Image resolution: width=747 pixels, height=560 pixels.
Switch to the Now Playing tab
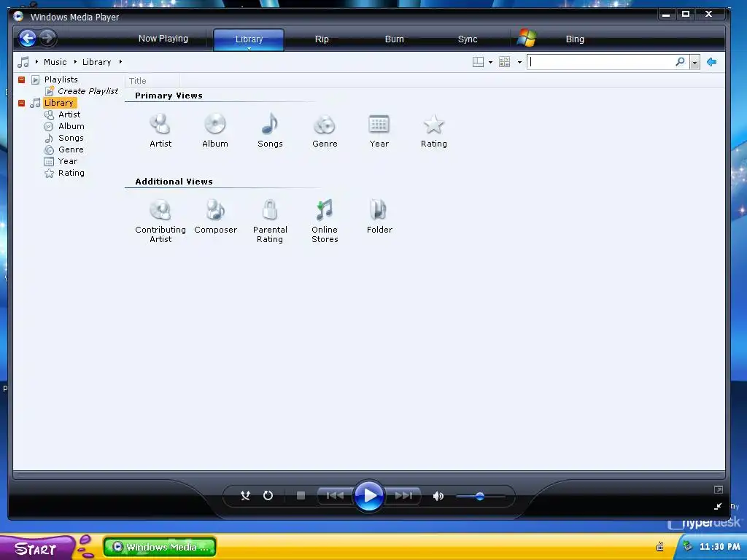coord(163,39)
